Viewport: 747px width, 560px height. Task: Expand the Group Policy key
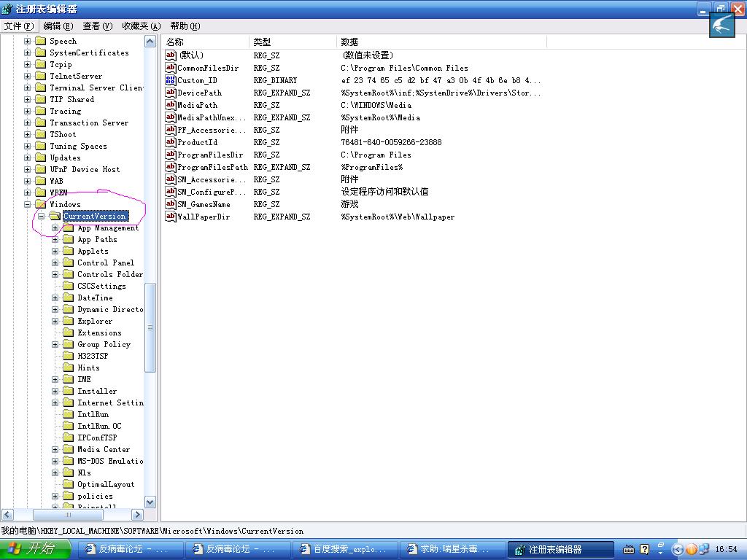click(x=55, y=344)
